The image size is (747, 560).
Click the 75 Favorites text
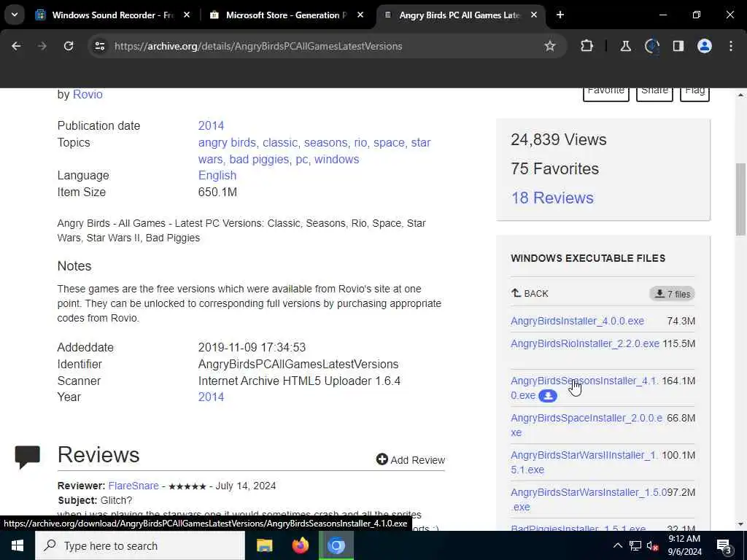[x=554, y=168]
